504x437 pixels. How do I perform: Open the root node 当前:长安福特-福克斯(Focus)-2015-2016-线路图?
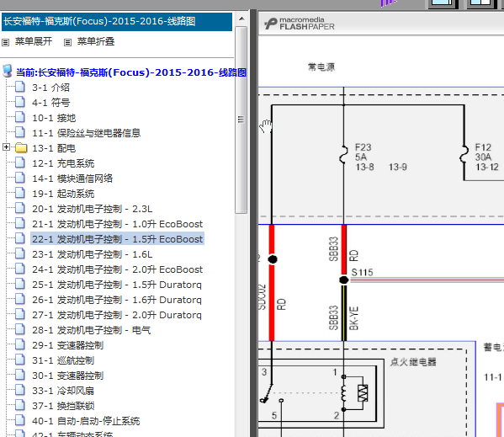[x=131, y=72]
